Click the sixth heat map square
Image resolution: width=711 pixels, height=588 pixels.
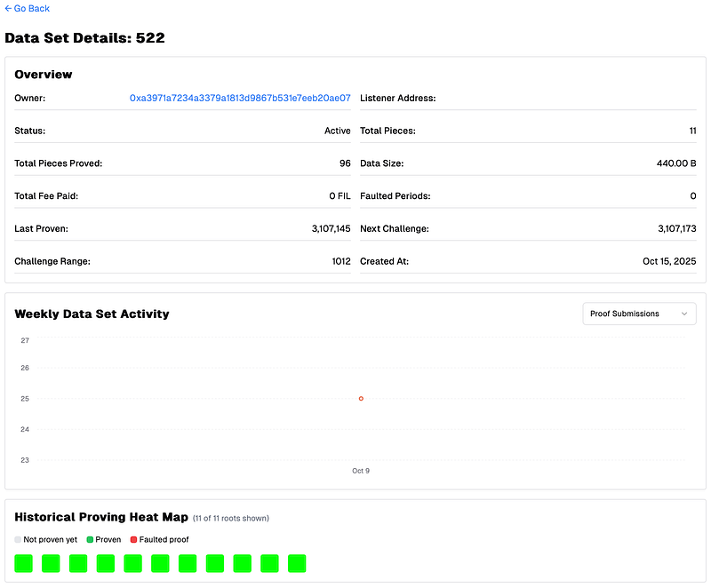tap(160, 563)
